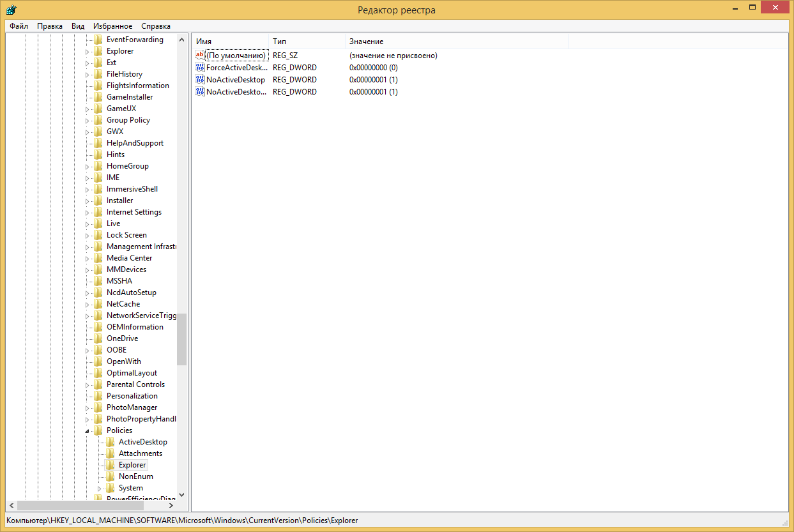Viewport: 794px width, 532px height.
Task: Select the default string value icon
Action: [x=199, y=56]
